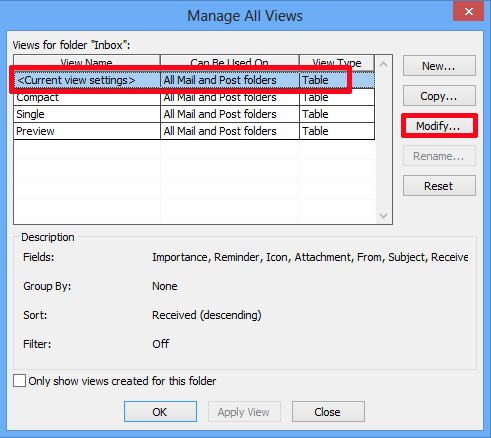The image size is (491, 438).
Task: Select the Compact view row
Action: click(194, 97)
